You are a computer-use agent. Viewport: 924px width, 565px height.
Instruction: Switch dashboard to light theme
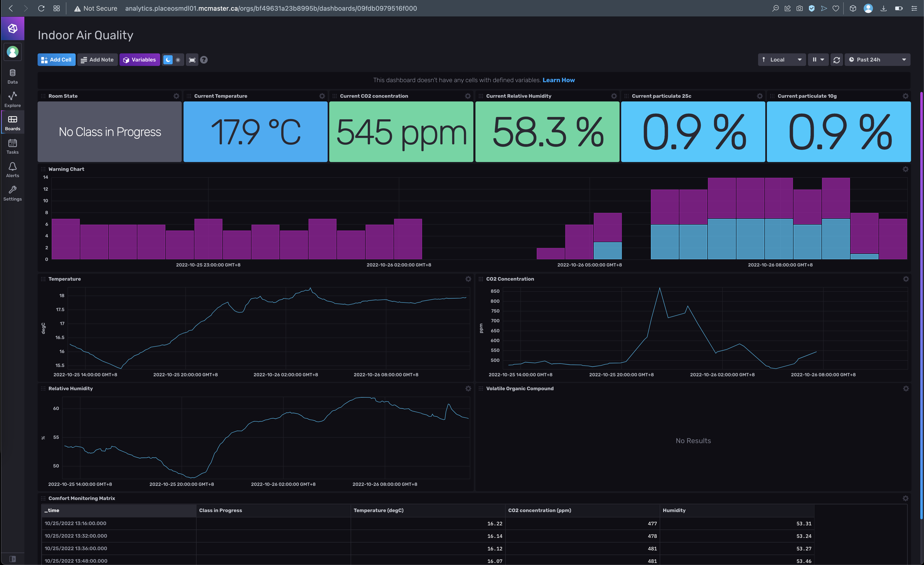[x=178, y=60]
